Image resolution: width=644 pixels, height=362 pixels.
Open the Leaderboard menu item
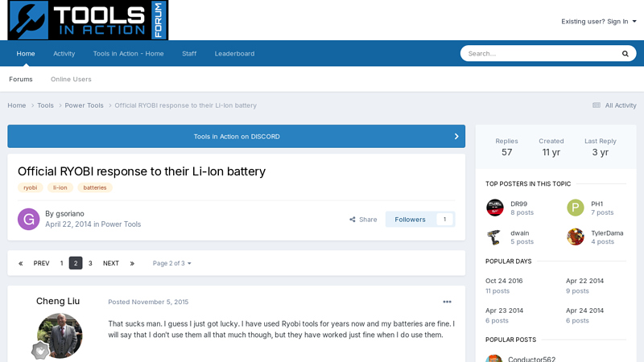[x=234, y=53]
